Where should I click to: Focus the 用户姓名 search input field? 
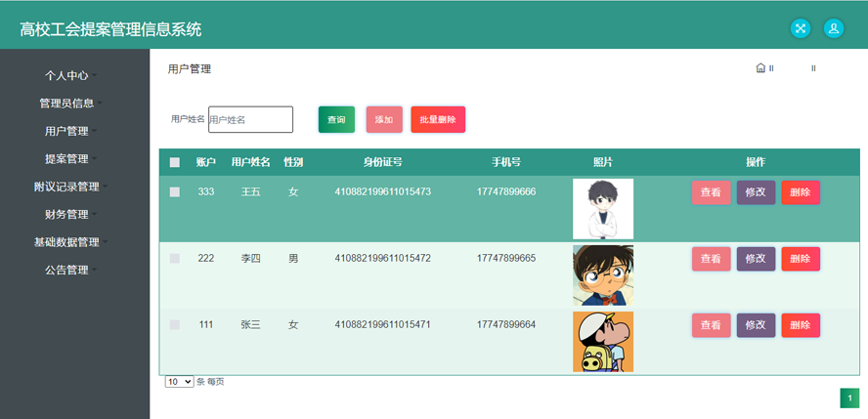(x=250, y=119)
